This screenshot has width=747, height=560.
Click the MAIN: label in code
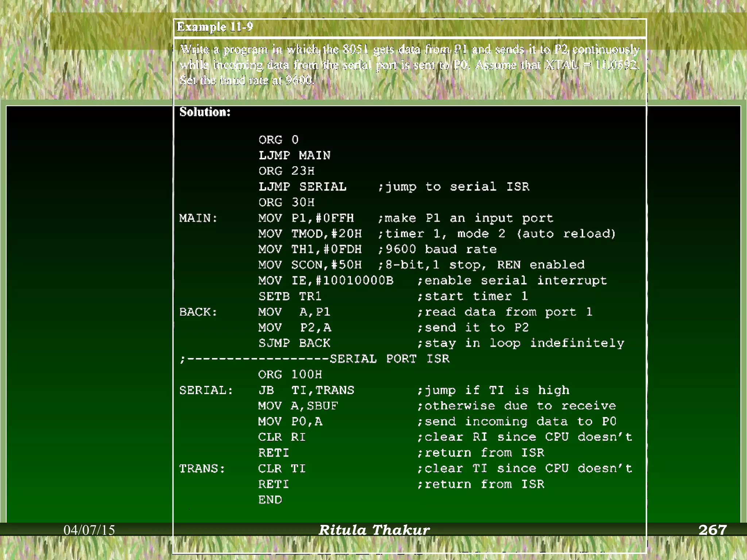[x=198, y=218]
